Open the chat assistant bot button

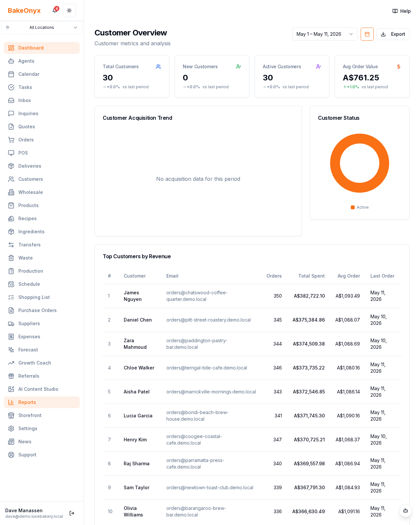(406, 511)
